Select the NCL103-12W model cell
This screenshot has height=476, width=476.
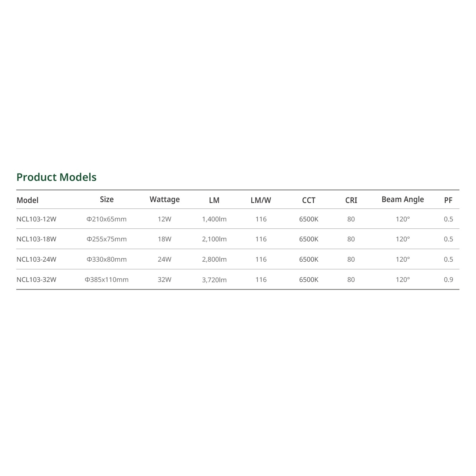[x=37, y=219]
